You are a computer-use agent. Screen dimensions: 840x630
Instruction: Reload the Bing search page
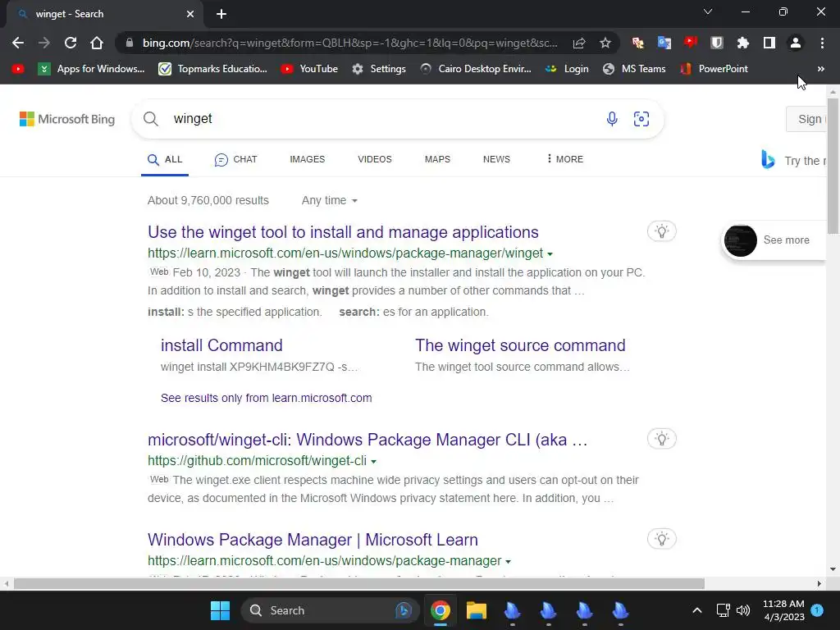(x=71, y=43)
